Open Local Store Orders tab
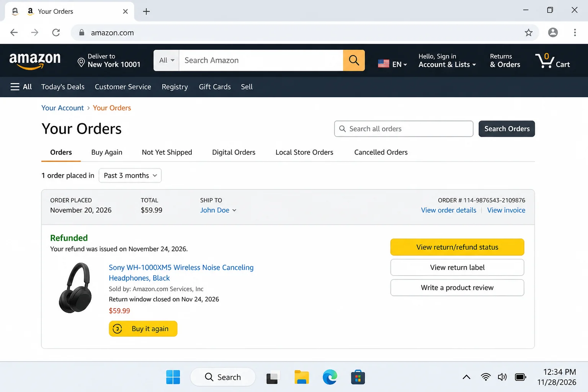This screenshot has width=588, height=392. (304, 152)
